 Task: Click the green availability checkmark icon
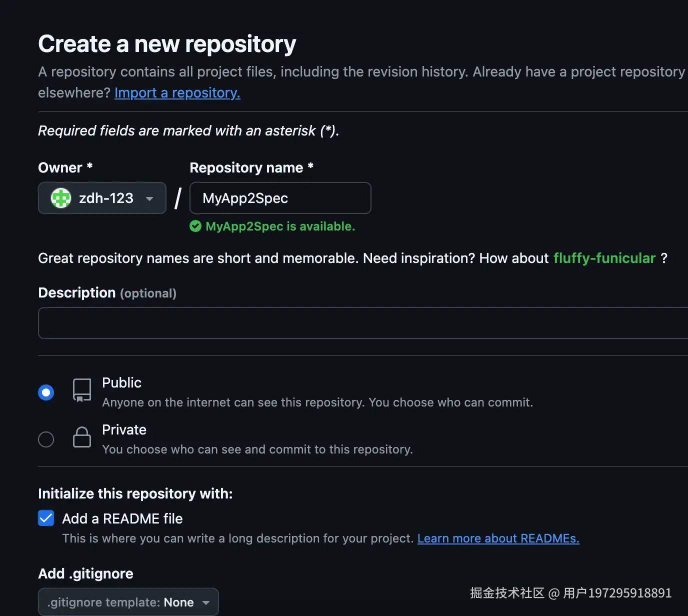195,226
